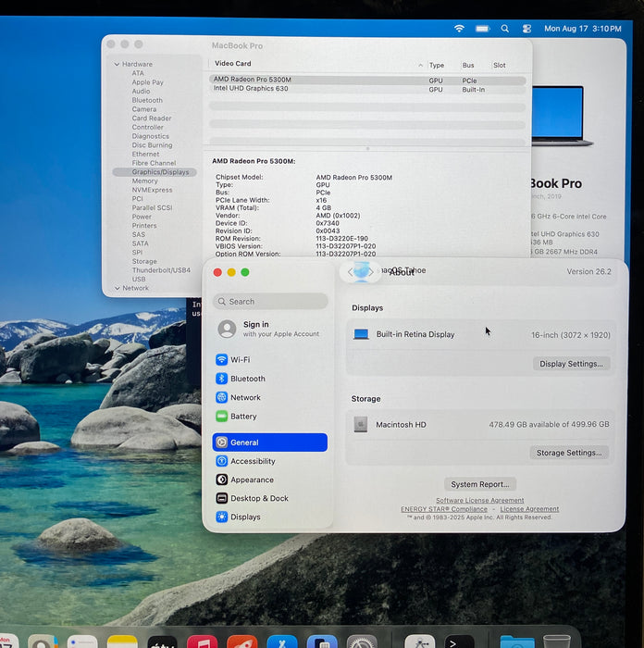Screen dimensions: 644x648
Task: Open App Store in the Dock
Action: click(281, 642)
